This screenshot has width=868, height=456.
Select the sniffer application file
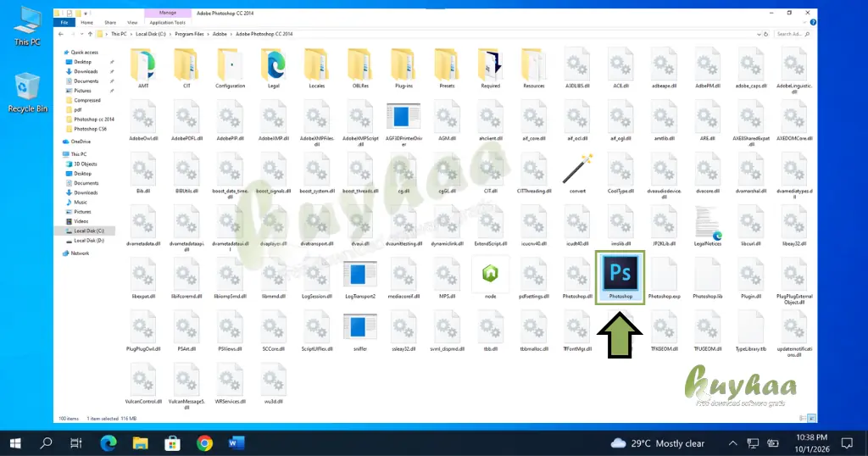359,331
